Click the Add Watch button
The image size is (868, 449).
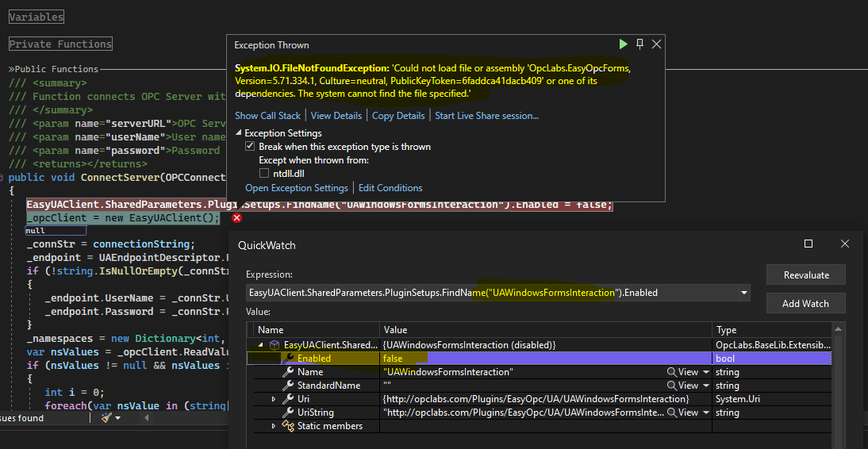point(806,303)
